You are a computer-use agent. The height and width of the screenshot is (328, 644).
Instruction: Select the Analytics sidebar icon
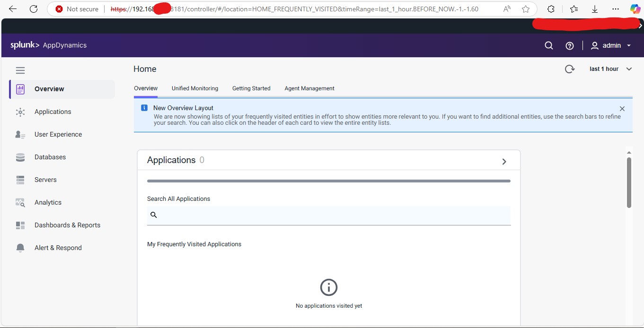tap(20, 202)
